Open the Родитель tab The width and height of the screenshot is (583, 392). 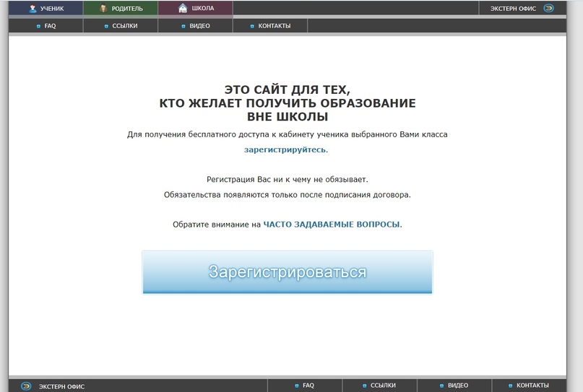121,8
